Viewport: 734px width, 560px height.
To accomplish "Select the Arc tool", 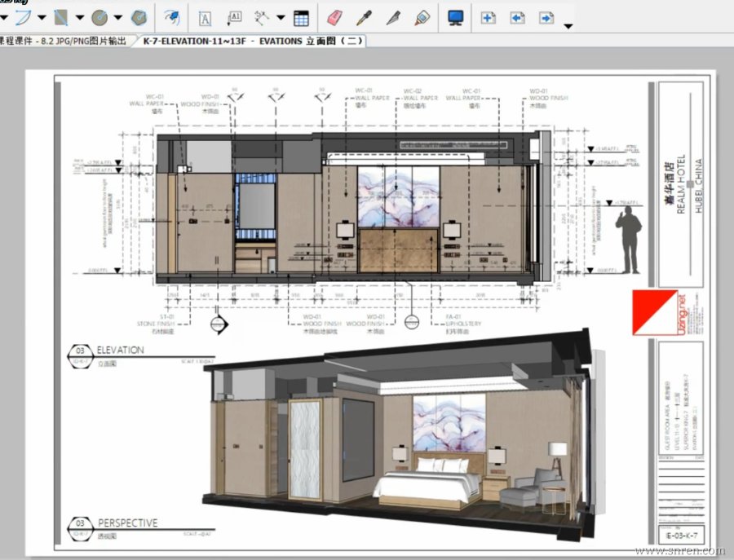I will coord(23,18).
